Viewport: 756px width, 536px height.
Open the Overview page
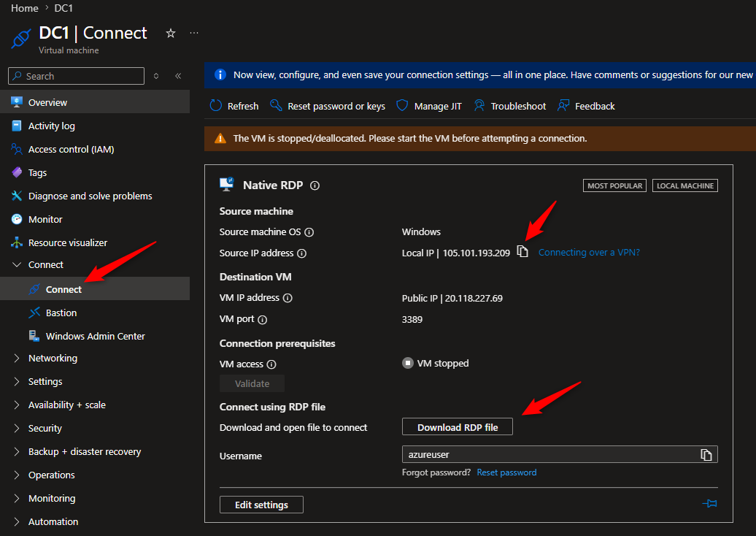pyautogui.click(x=95, y=102)
